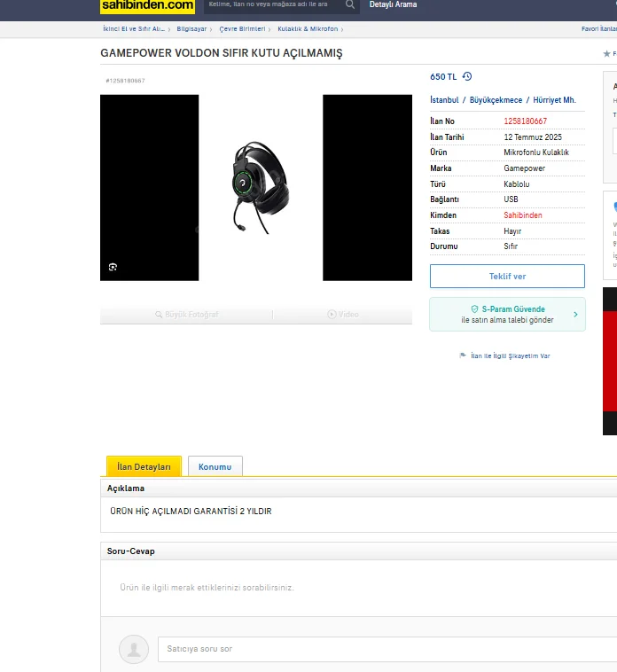The image size is (617, 672).
Task: Click listing date 12 Temmuz 2025
Action: [533, 137]
